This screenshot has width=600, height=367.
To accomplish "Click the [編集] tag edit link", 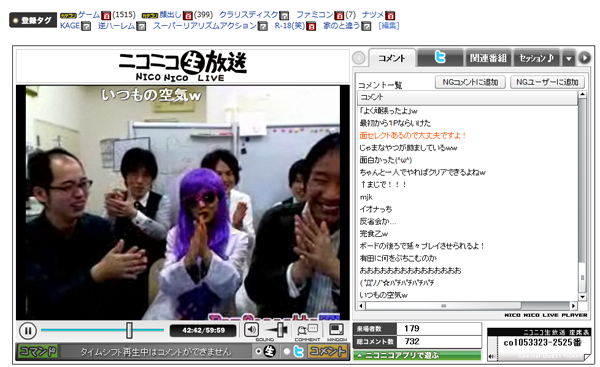I will tap(388, 26).
